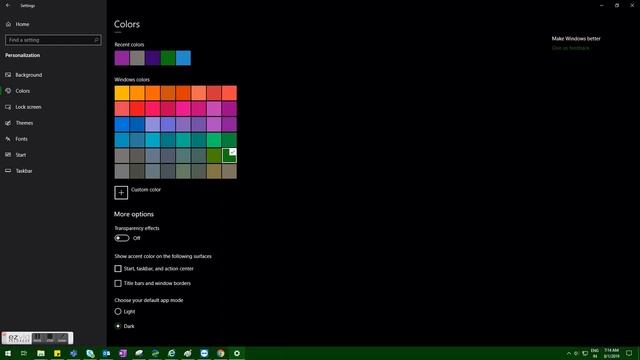The height and width of the screenshot is (360, 640).
Task: Open the Themes settings page
Action: (24, 123)
